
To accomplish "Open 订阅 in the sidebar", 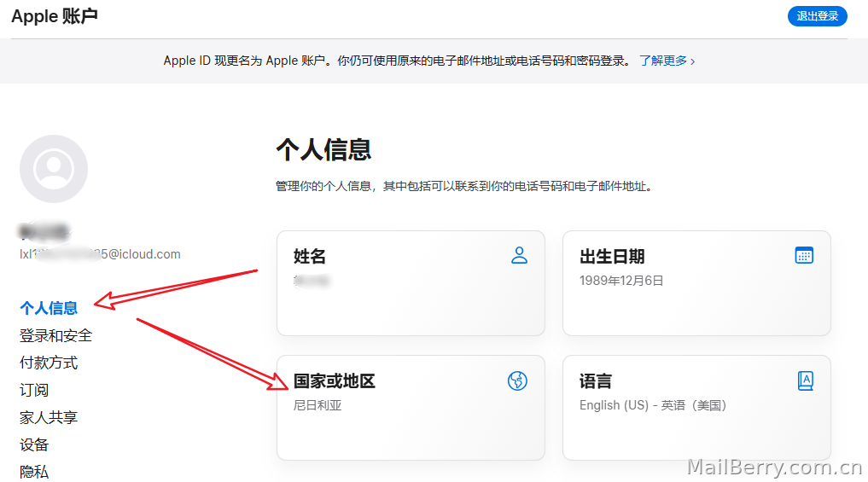I will tap(34, 390).
